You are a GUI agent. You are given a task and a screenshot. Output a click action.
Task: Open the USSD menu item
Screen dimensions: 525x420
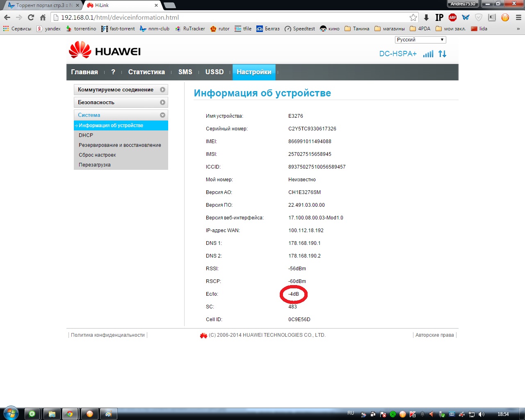(215, 72)
